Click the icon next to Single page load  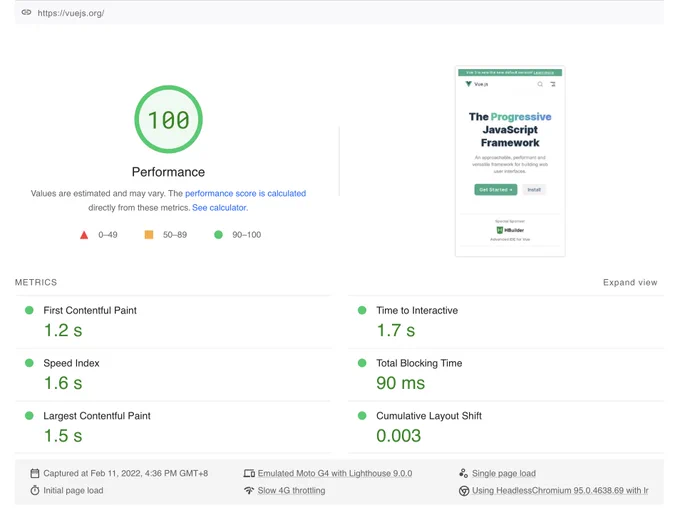pyautogui.click(x=464, y=473)
